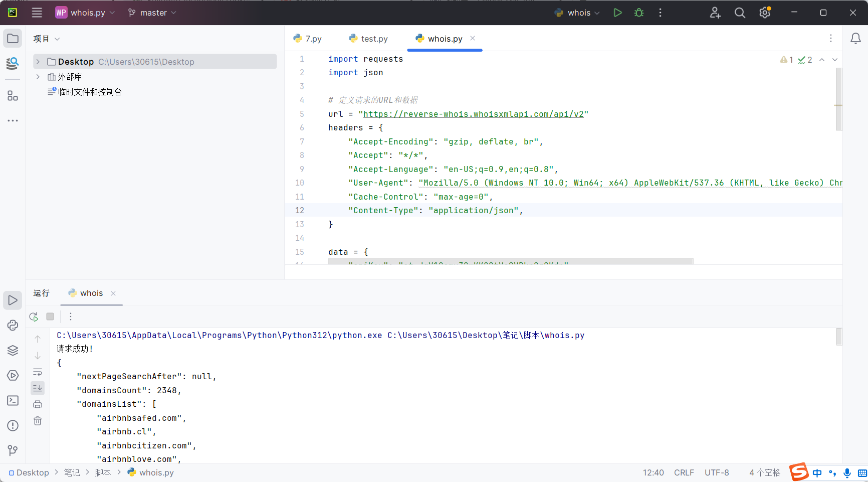868x482 pixels.
Task: Rerun whois in Run panel
Action: point(34,316)
